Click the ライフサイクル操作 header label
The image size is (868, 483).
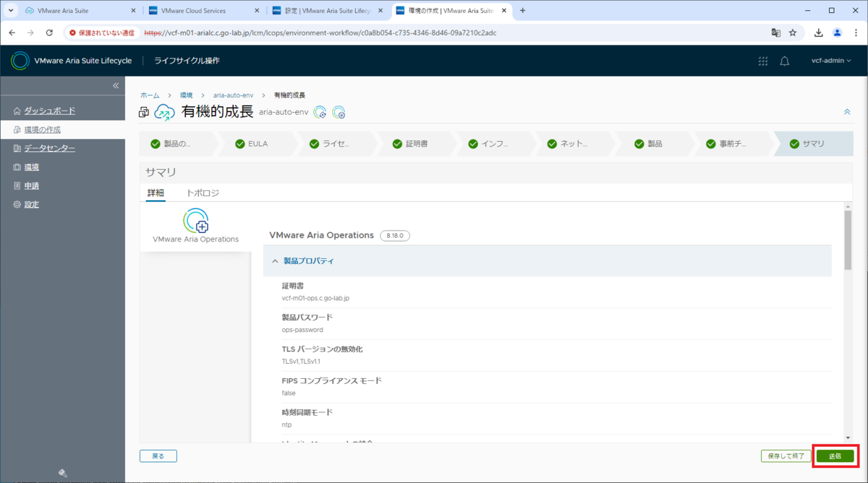(187, 61)
